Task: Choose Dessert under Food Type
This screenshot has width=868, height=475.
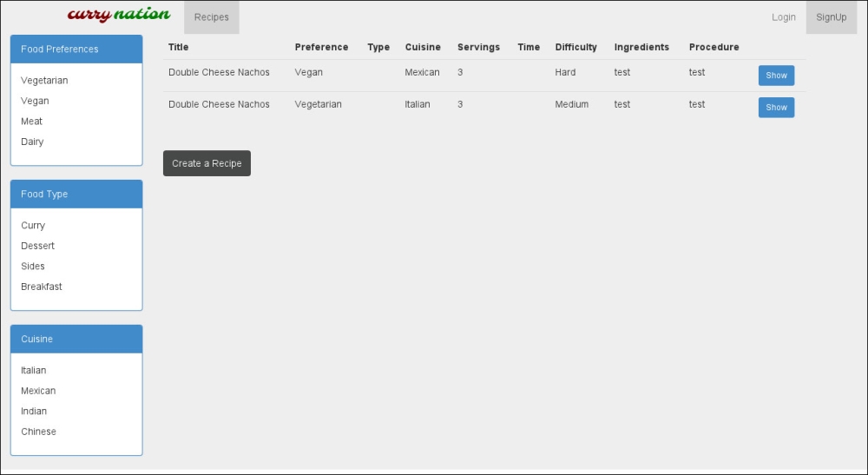Action: click(x=37, y=246)
